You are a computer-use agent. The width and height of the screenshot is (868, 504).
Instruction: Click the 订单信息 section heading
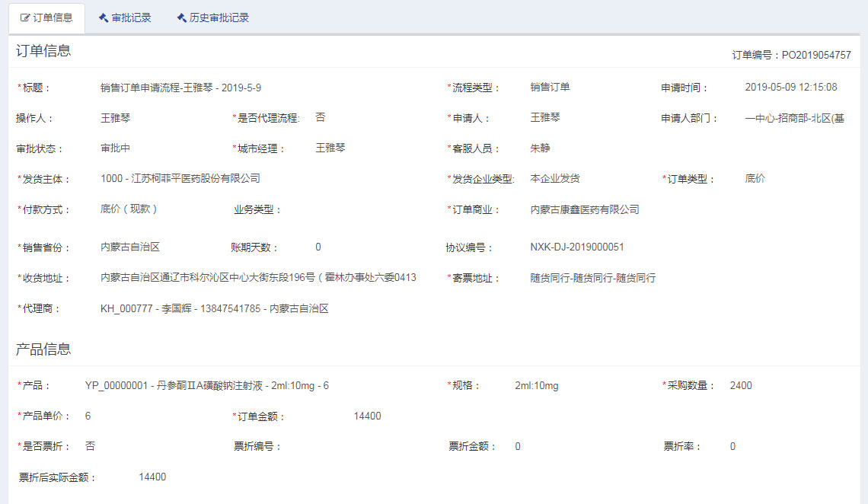(x=43, y=51)
